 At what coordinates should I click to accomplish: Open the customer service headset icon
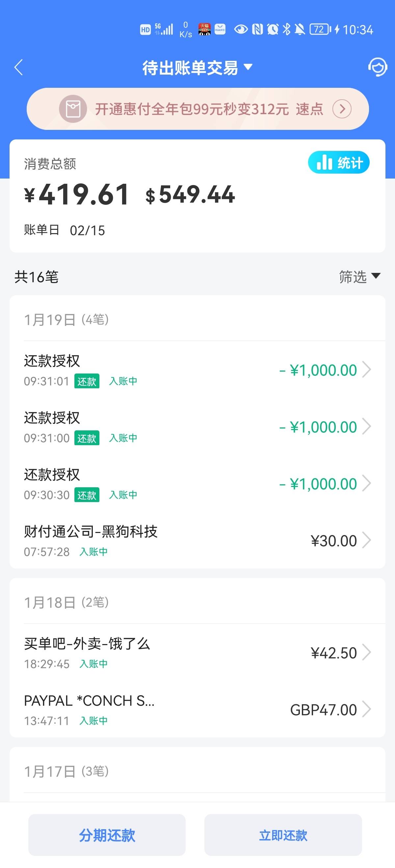click(x=377, y=67)
